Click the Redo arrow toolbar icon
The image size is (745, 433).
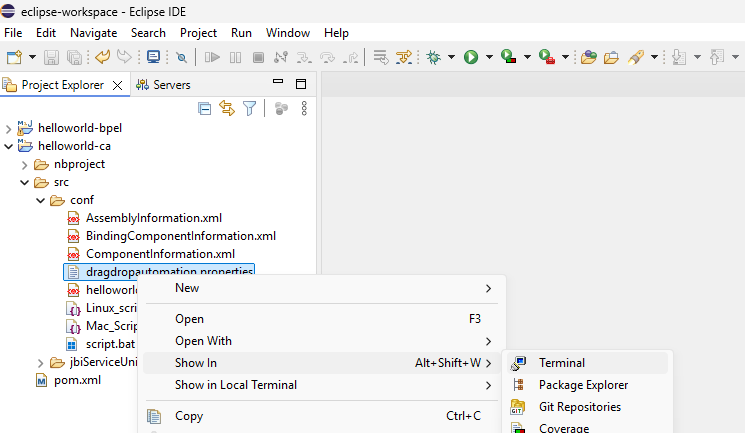[124, 57]
